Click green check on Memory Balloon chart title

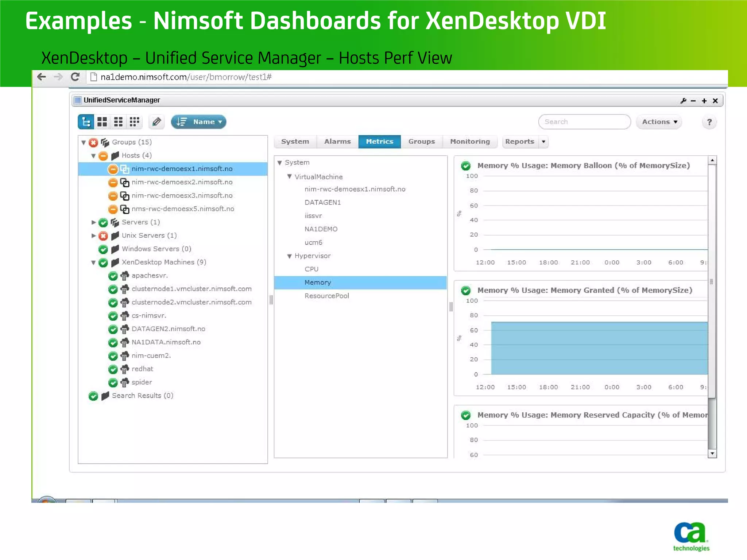(466, 166)
